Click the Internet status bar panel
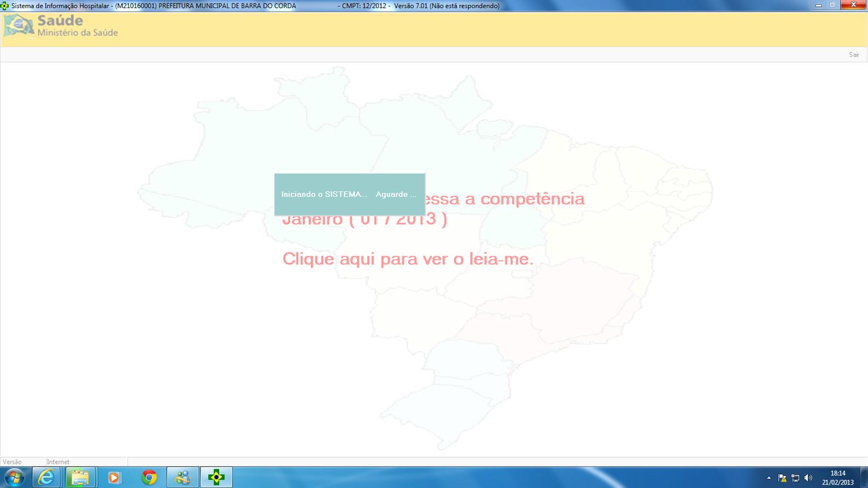The image size is (868, 488). [x=85, y=462]
